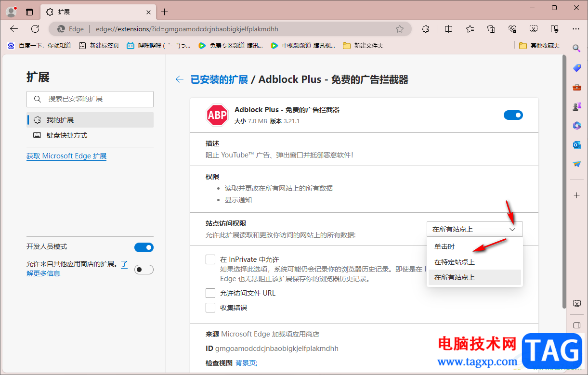Open the 其他收藏夹 folder
Viewport: 588px width, 375px height.
[x=540, y=45]
